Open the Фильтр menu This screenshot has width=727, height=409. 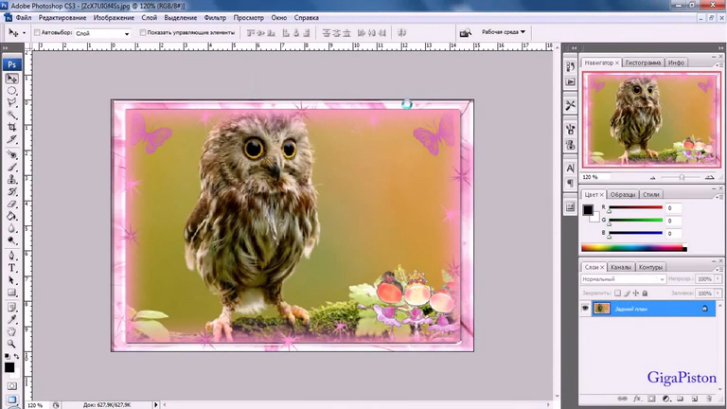pos(214,18)
